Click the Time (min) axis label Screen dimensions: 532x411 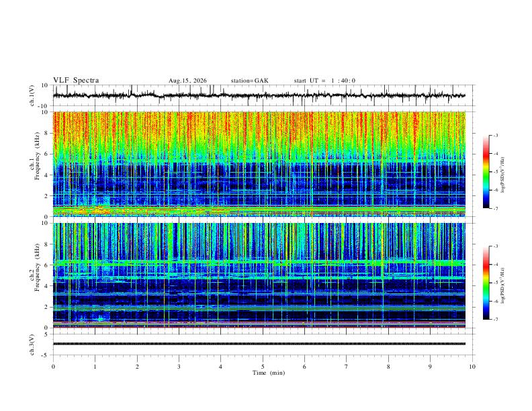[269, 373]
